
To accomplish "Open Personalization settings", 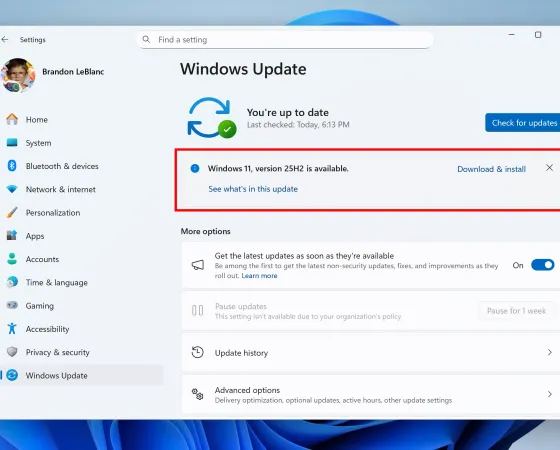I will (53, 213).
